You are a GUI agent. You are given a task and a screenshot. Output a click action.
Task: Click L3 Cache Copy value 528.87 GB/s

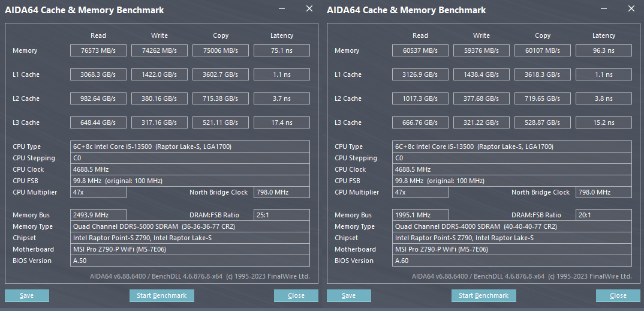[543, 122]
